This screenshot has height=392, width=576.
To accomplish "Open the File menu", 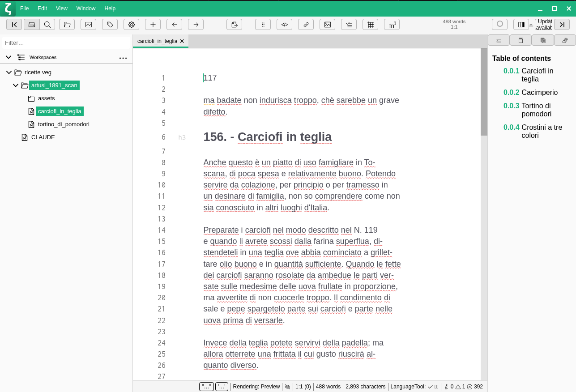I will click(x=25, y=9).
